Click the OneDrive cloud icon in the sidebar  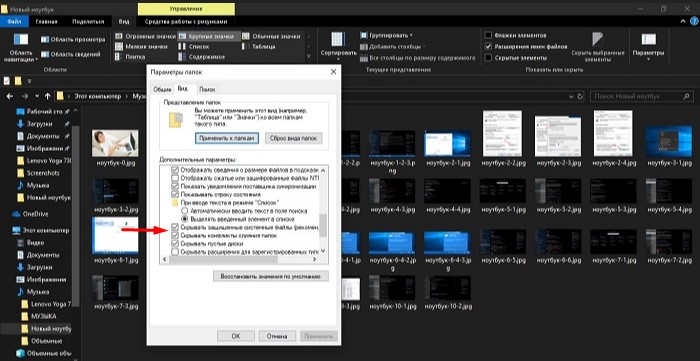click(x=16, y=214)
